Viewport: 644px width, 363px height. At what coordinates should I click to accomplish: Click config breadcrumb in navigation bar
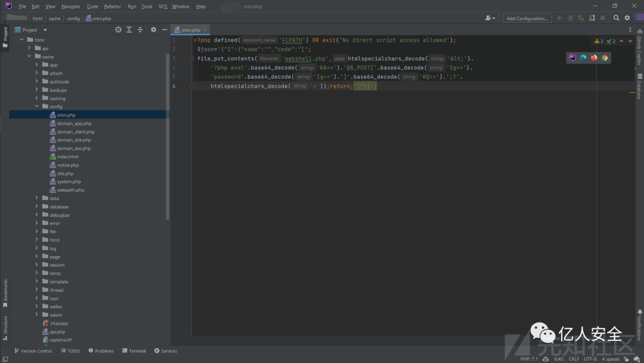[73, 19]
